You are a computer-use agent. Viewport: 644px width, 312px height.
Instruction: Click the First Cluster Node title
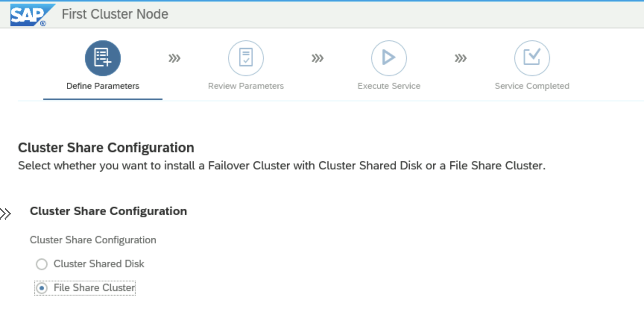[x=115, y=14]
